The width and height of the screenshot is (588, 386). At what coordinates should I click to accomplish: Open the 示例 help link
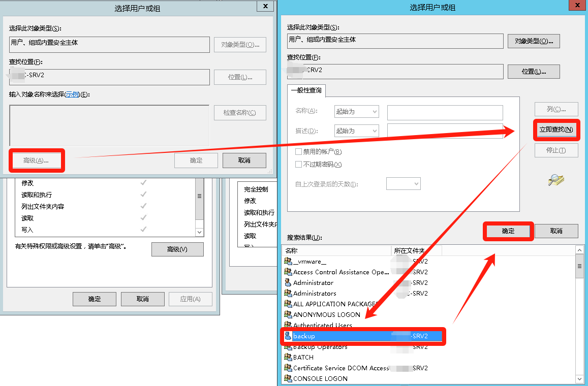click(72, 94)
